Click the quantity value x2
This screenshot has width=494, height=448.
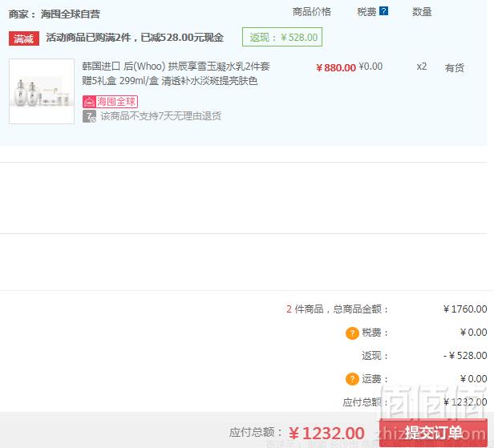coord(422,67)
